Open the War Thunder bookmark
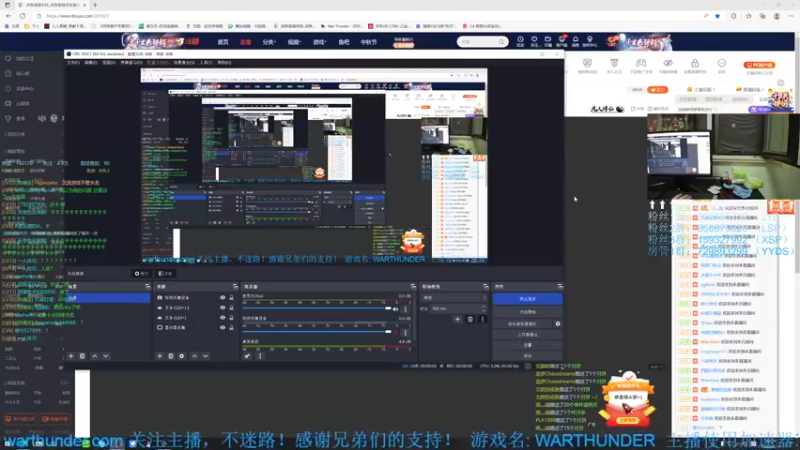This screenshot has width=800, height=450. tap(341, 26)
